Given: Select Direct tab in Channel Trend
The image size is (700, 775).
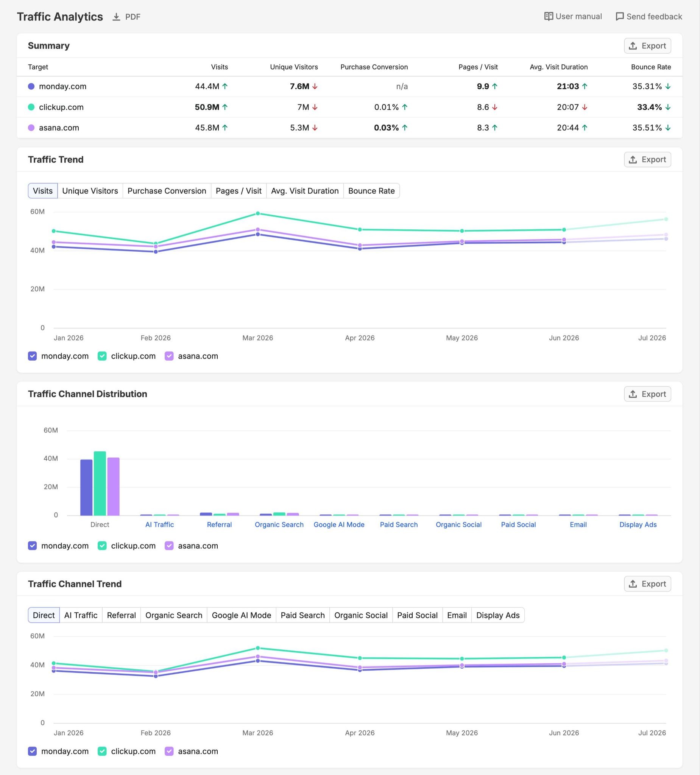Looking at the screenshot, I should tap(44, 615).
